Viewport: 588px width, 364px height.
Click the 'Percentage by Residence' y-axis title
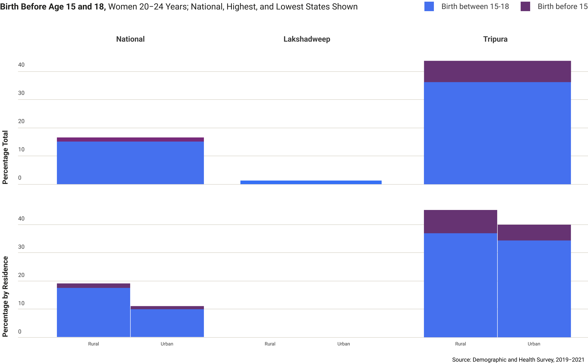[x=5, y=296]
